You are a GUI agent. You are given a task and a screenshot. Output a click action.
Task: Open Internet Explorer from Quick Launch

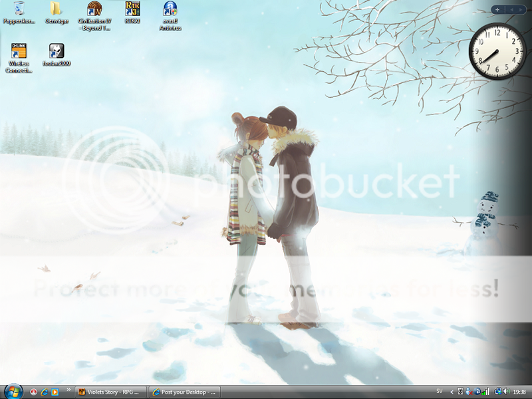(44, 392)
